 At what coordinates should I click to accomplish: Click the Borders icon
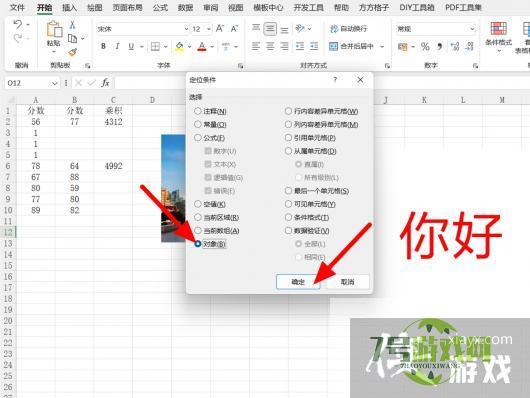click(155, 46)
